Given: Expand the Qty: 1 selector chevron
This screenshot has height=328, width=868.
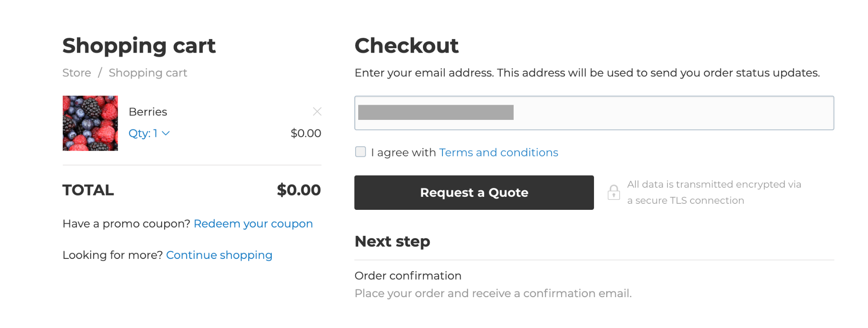Looking at the screenshot, I should (166, 133).
